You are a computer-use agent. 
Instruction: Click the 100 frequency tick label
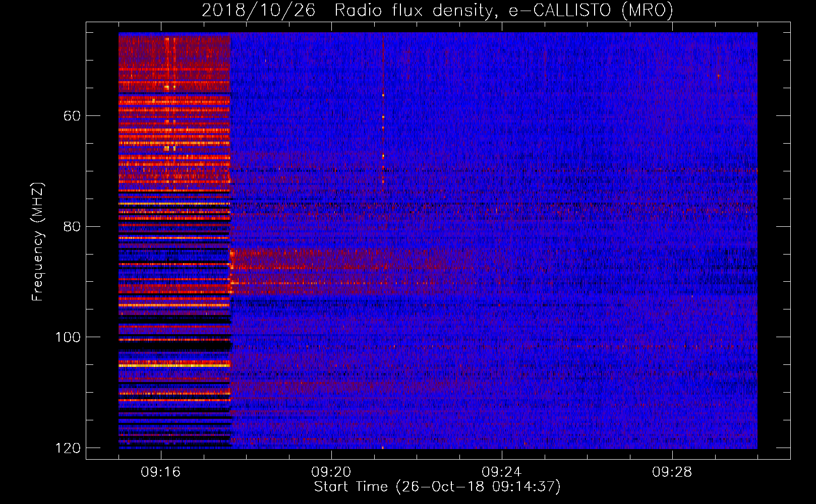(68, 337)
